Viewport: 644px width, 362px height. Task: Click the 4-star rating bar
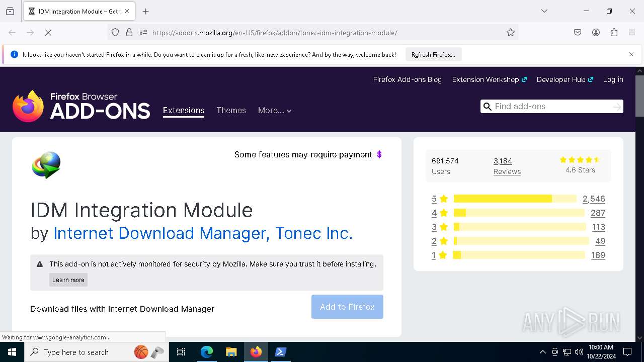[x=519, y=213]
